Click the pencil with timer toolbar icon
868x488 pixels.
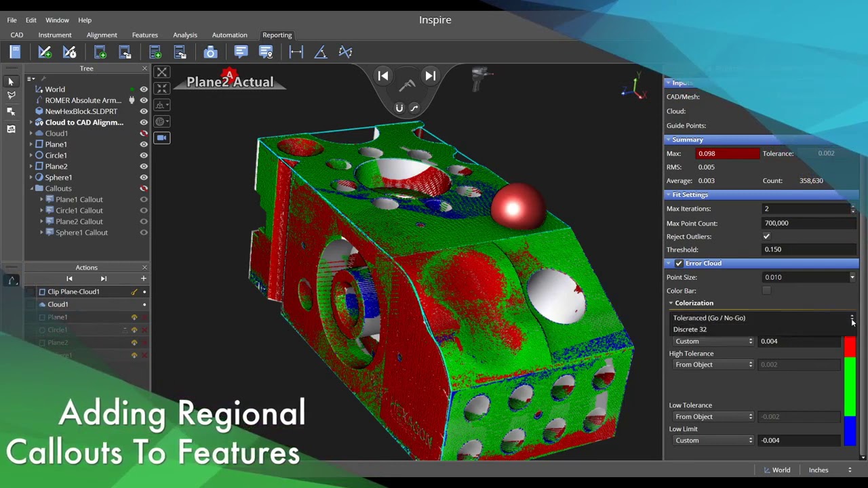[x=69, y=52]
